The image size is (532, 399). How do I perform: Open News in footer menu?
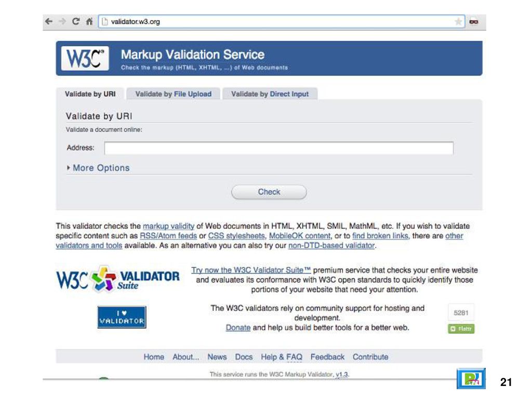pyautogui.click(x=217, y=357)
